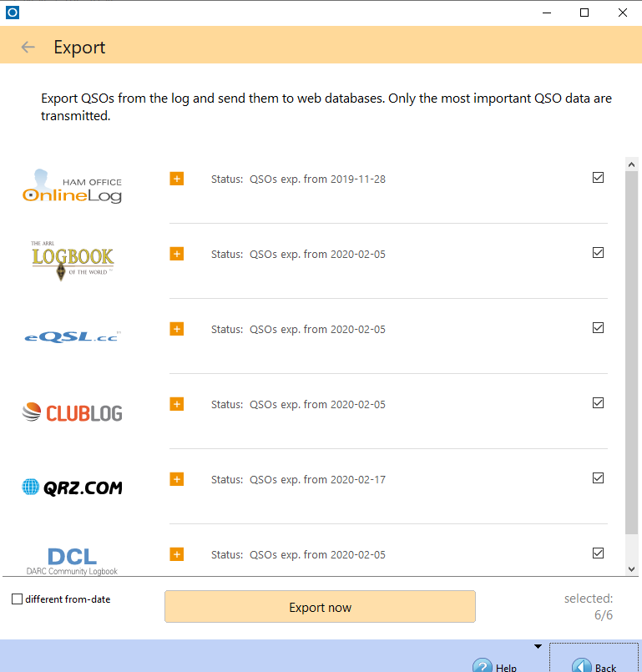The image size is (642, 672).
Task: Click the eQSL.cc logo
Action: tap(73, 337)
